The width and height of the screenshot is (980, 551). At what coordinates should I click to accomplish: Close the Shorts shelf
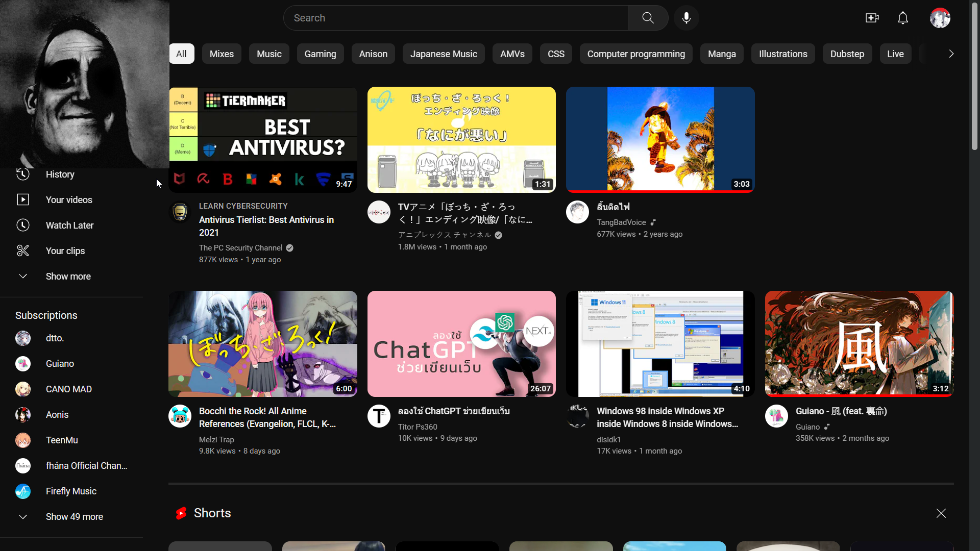941,513
